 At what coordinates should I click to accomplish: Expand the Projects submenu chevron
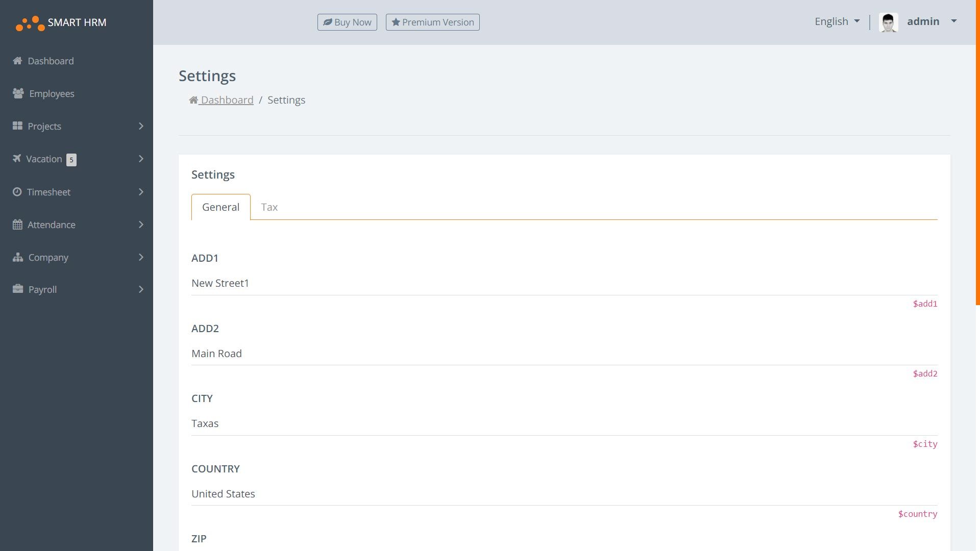pyautogui.click(x=141, y=126)
